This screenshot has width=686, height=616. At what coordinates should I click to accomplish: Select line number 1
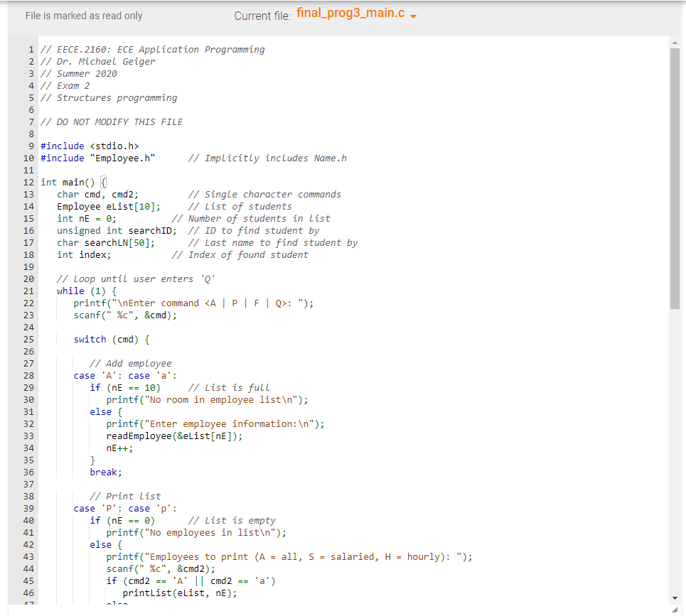(x=31, y=49)
